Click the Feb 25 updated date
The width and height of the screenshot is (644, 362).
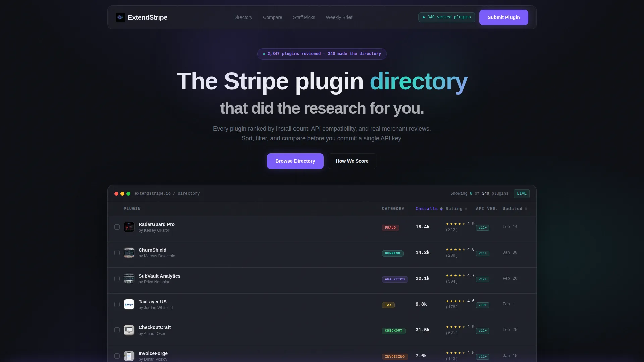[510, 330]
